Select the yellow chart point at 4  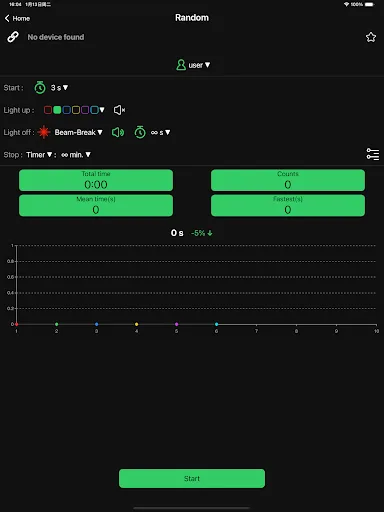(x=136, y=324)
